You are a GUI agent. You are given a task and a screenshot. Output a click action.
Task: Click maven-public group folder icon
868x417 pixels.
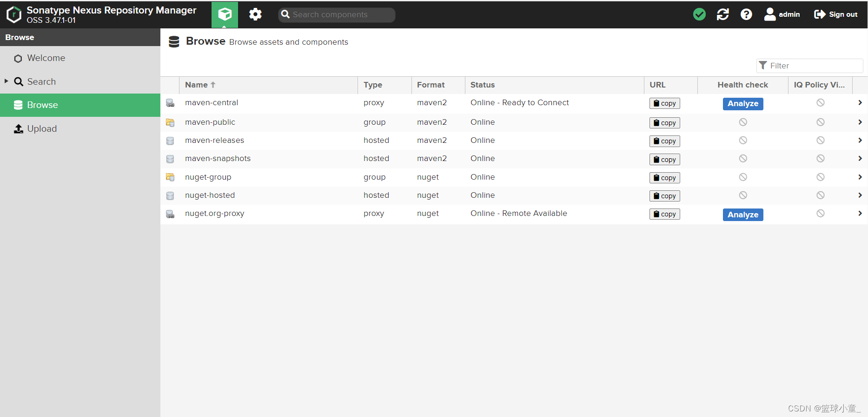170,122
